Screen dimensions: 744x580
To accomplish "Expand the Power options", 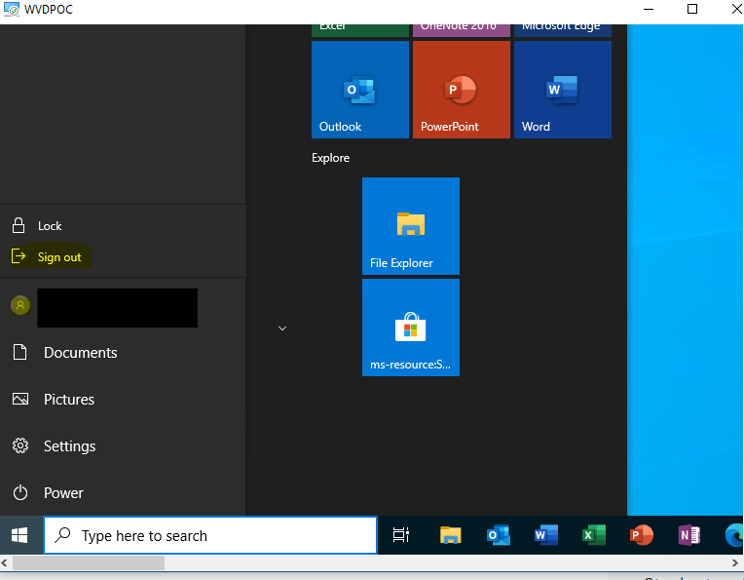I will pos(63,493).
